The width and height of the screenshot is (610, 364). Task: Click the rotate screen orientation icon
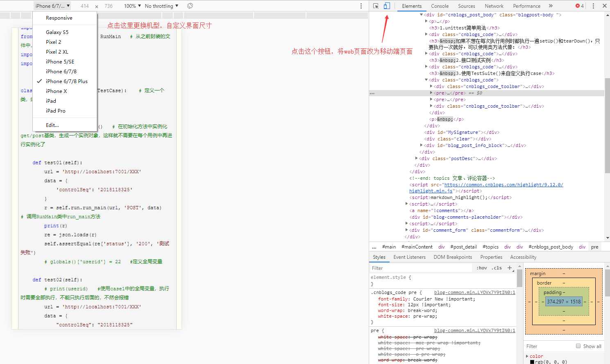[190, 6]
